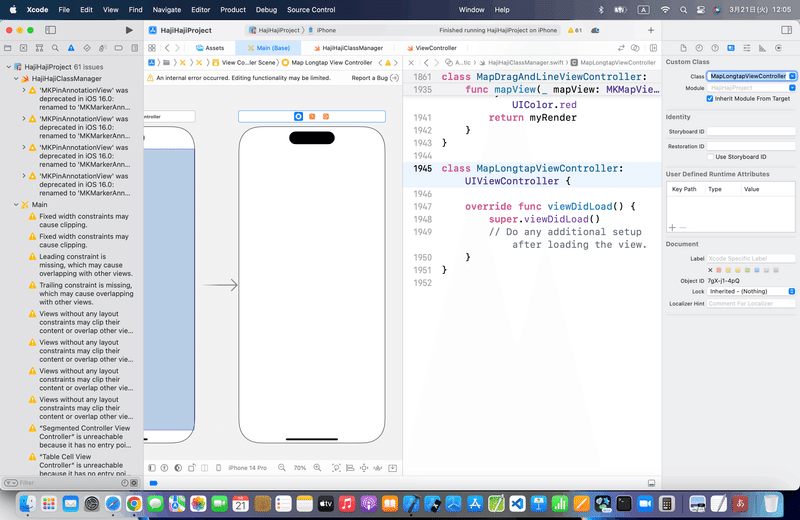Click the related items grid icon

(x=152, y=48)
